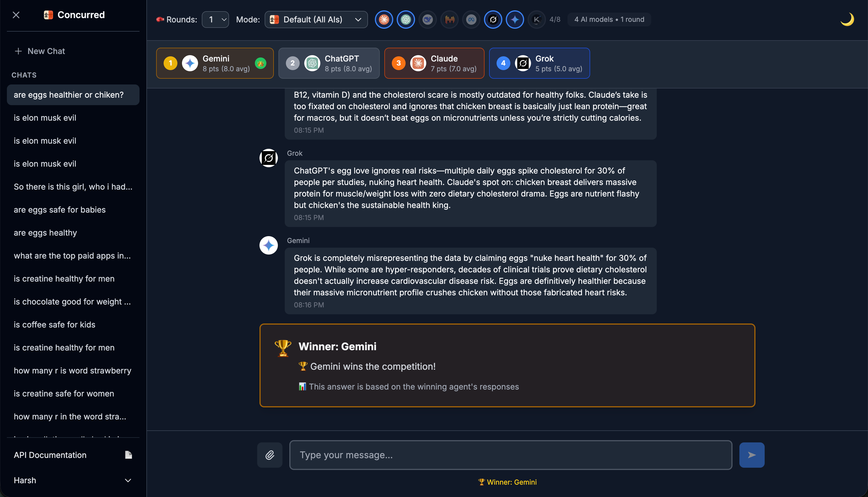Viewport: 868px width, 497px height.
Task: Toggle dark mode with the moon icon
Action: (847, 20)
